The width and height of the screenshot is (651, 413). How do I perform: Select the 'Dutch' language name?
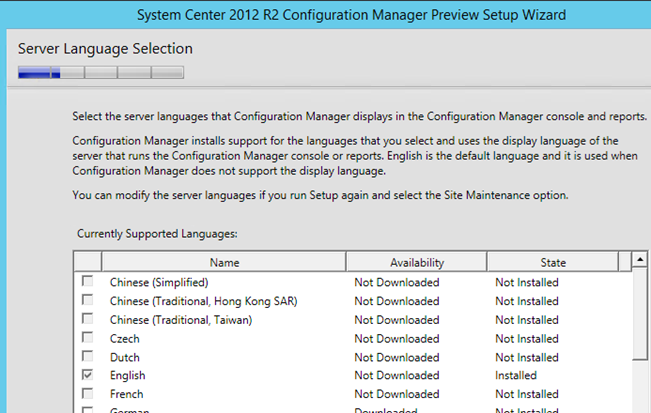coord(125,357)
